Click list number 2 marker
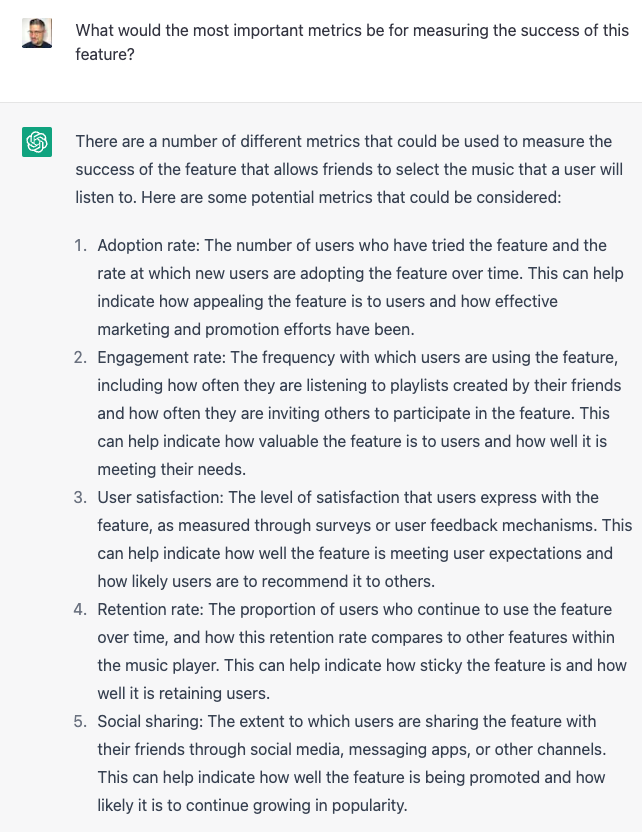This screenshot has width=642, height=832. click(x=80, y=357)
